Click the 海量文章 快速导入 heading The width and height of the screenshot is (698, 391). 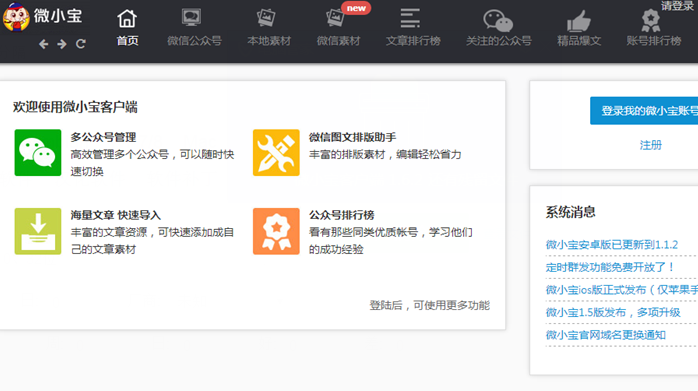[x=115, y=215]
